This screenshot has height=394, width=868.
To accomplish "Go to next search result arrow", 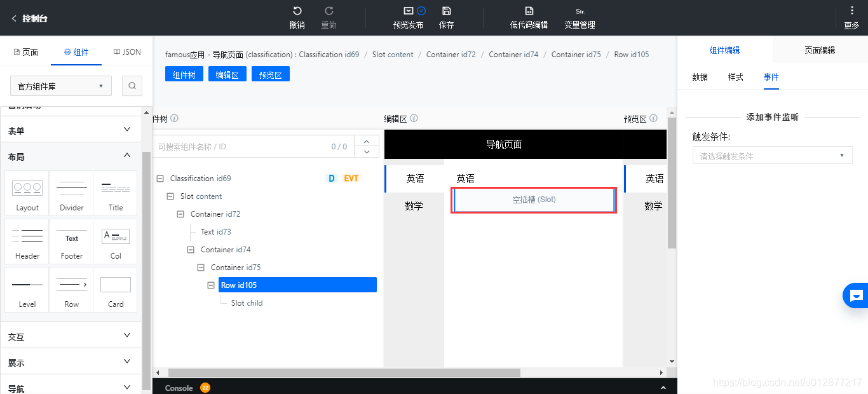I will click(x=367, y=152).
